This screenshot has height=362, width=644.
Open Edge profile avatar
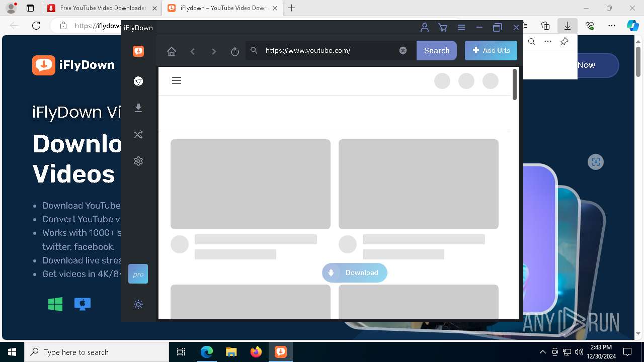click(x=11, y=8)
